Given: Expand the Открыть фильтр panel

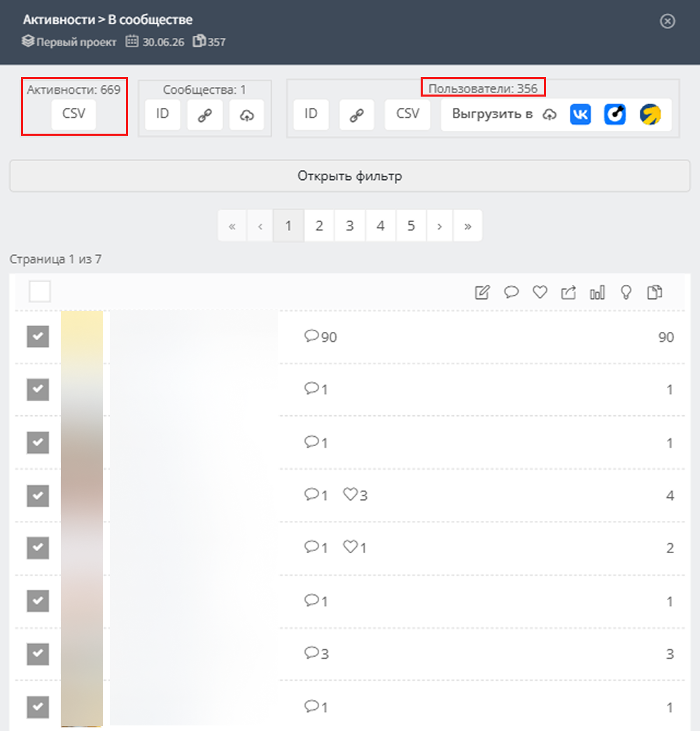Looking at the screenshot, I should point(349,176).
